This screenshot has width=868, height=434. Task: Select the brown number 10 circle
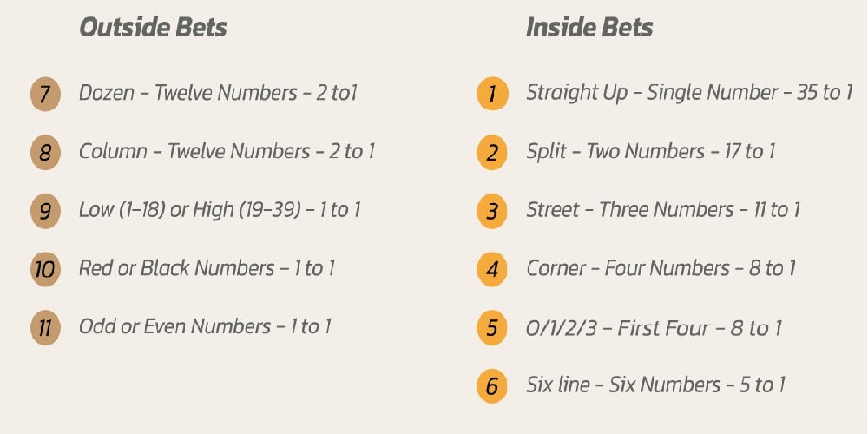[x=44, y=269]
